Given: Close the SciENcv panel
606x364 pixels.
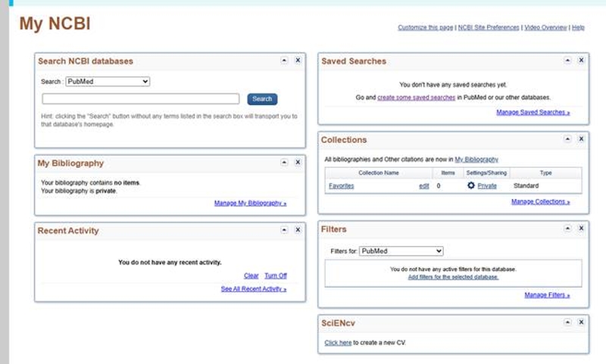Looking at the screenshot, I should click(x=581, y=322).
